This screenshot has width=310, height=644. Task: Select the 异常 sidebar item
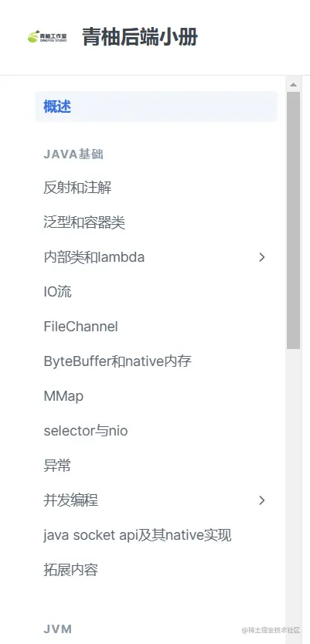click(x=57, y=466)
